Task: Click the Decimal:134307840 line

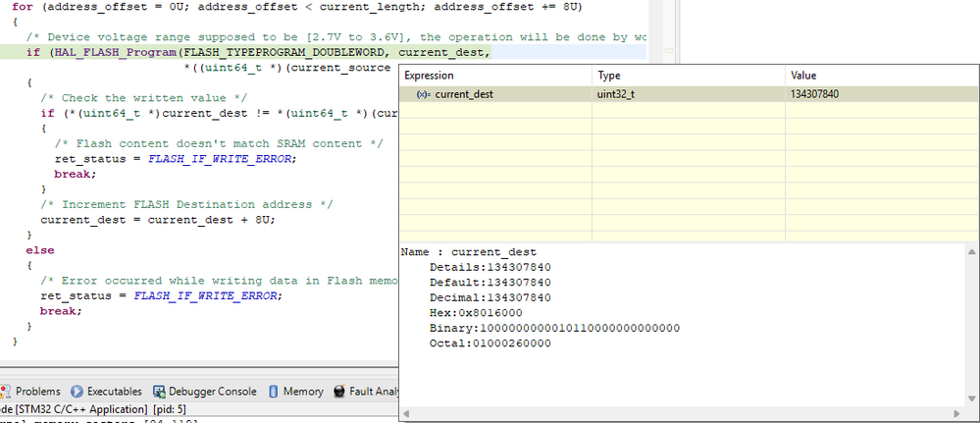Action: tap(490, 297)
